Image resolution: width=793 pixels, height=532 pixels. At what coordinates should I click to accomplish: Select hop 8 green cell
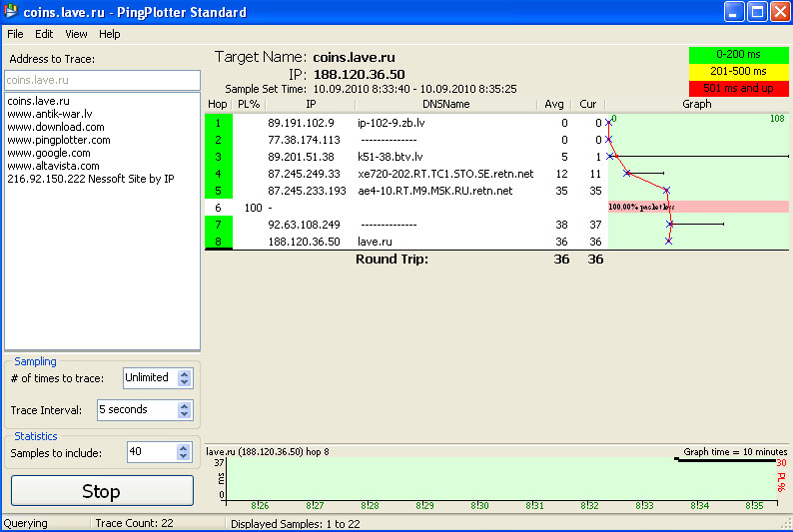click(219, 242)
